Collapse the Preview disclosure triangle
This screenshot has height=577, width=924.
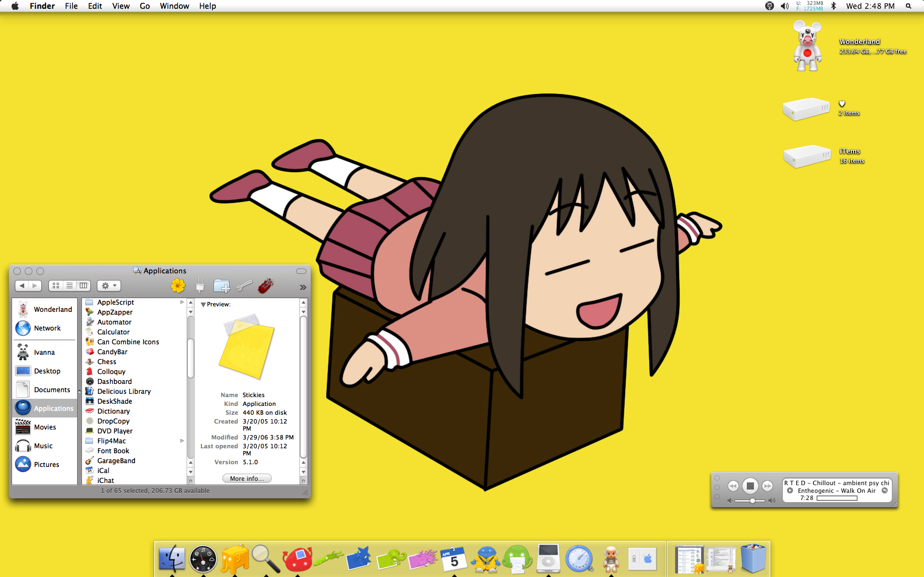pos(203,305)
